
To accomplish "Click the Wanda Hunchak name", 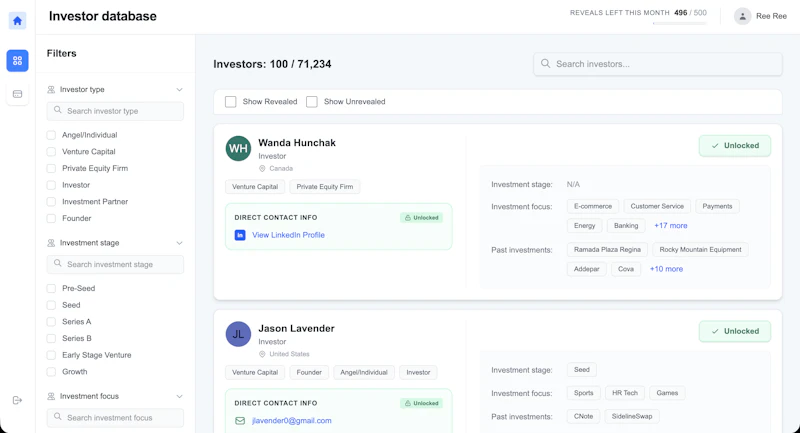I will pos(297,143).
